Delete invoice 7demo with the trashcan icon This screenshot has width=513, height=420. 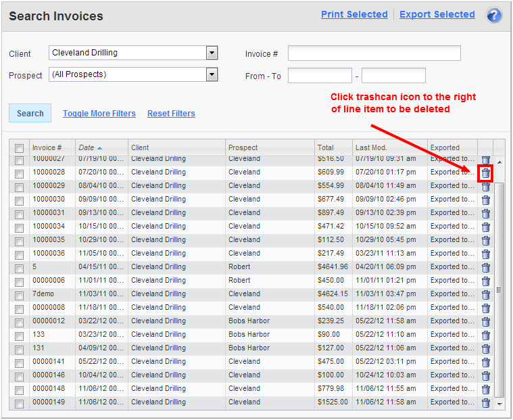coord(485,294)
